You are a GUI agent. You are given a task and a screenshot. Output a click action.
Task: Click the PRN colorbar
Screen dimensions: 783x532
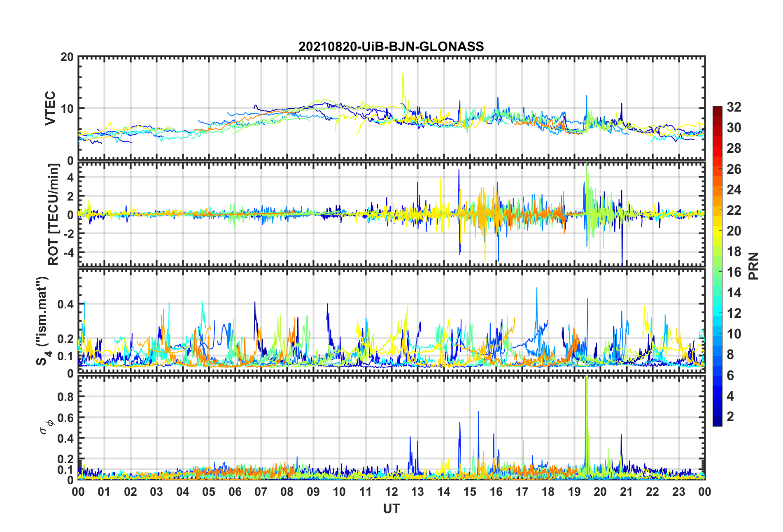click(717, 266)
